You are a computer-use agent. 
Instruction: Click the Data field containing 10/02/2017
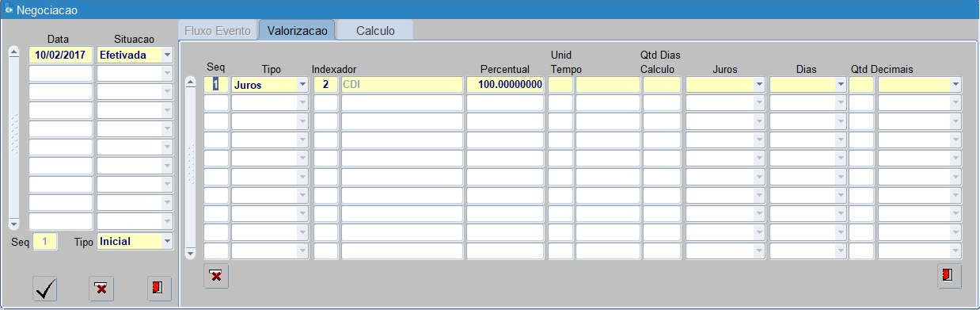pos(61,55)
